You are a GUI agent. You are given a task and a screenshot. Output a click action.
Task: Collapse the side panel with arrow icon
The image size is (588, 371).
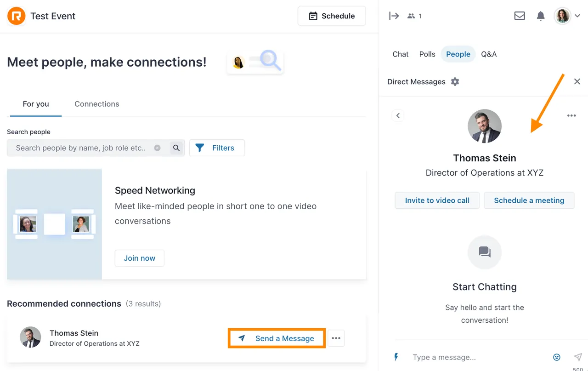[x=394, y=16]
